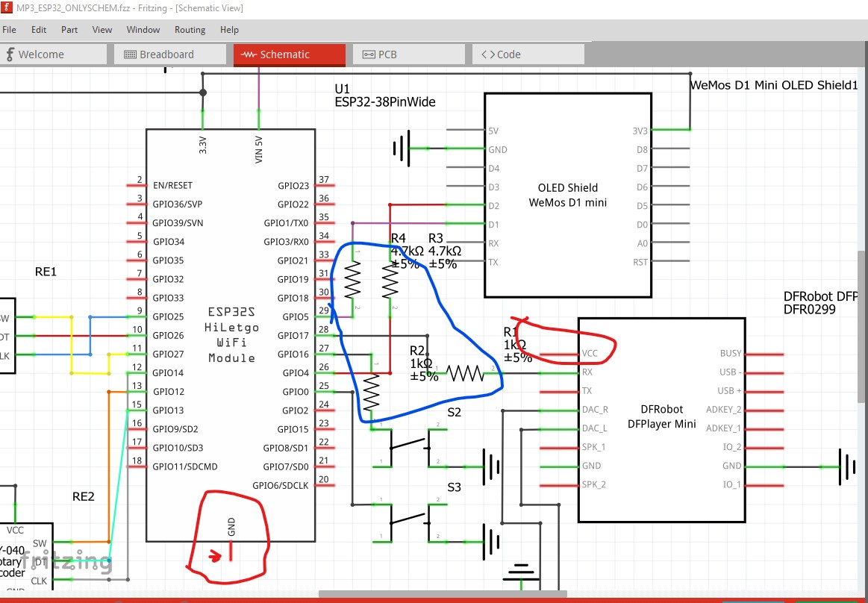The image size is (868, 603).
Task: Select ground symbol next to OLED GND pin
Action: [x=402, y=149]
